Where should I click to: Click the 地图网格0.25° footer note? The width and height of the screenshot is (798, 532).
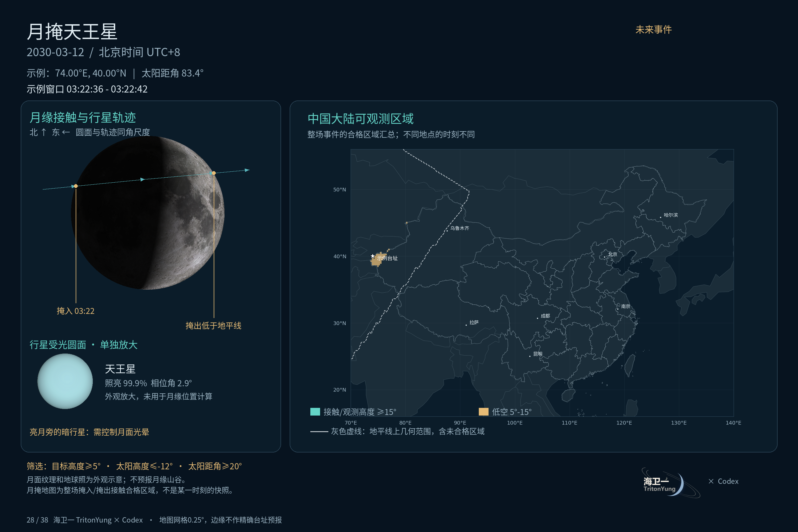point(220,520)
